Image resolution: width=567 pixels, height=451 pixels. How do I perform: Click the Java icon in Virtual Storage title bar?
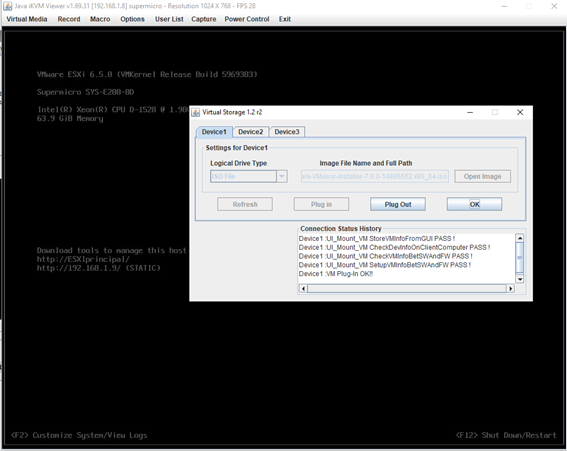click(196, 112)
